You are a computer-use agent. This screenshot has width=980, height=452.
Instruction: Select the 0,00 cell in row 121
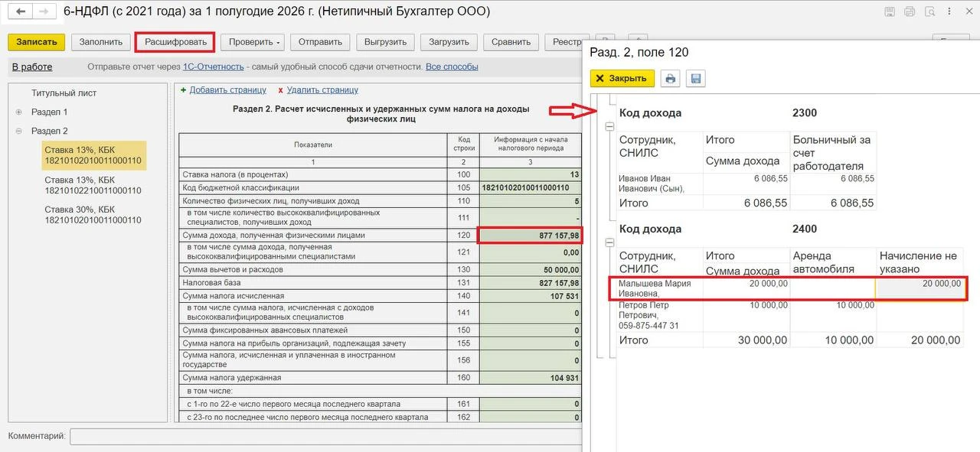(x=530, y=252)
